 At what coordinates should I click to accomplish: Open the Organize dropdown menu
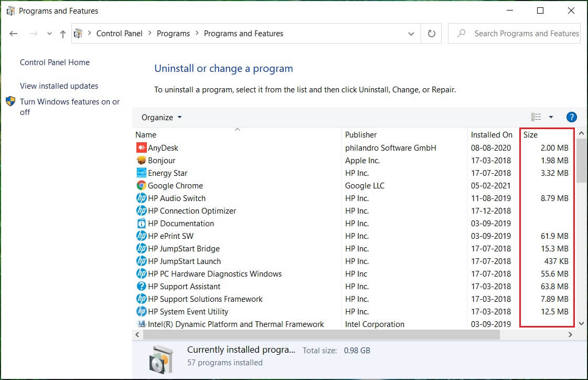(162, 117)
